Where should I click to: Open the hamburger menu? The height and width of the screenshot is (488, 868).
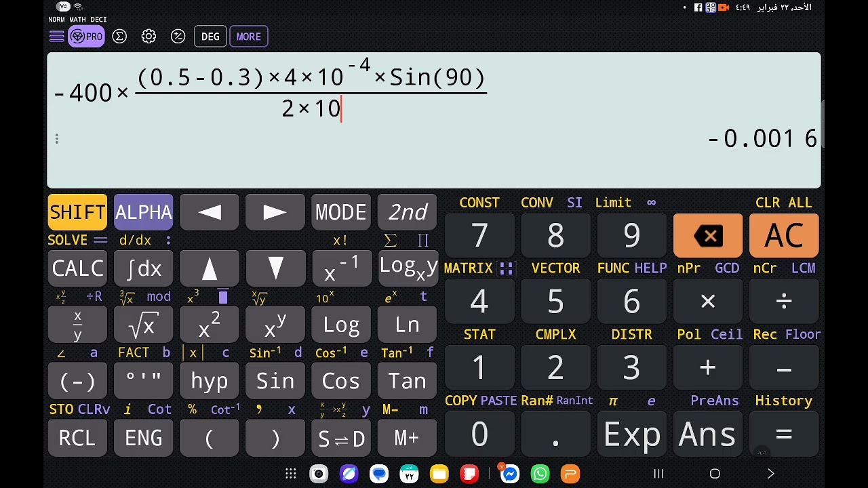pos(56,37)
